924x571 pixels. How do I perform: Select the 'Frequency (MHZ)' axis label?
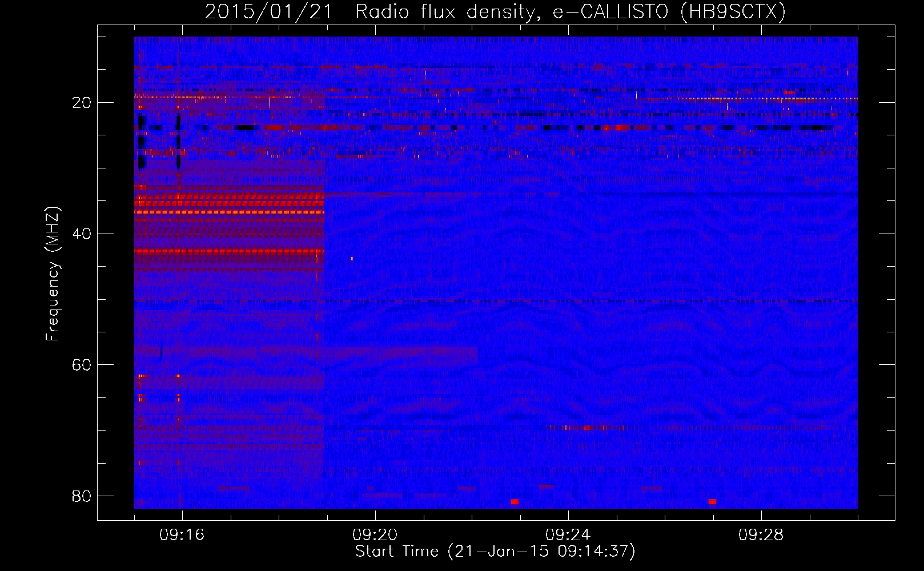point(53,274)
